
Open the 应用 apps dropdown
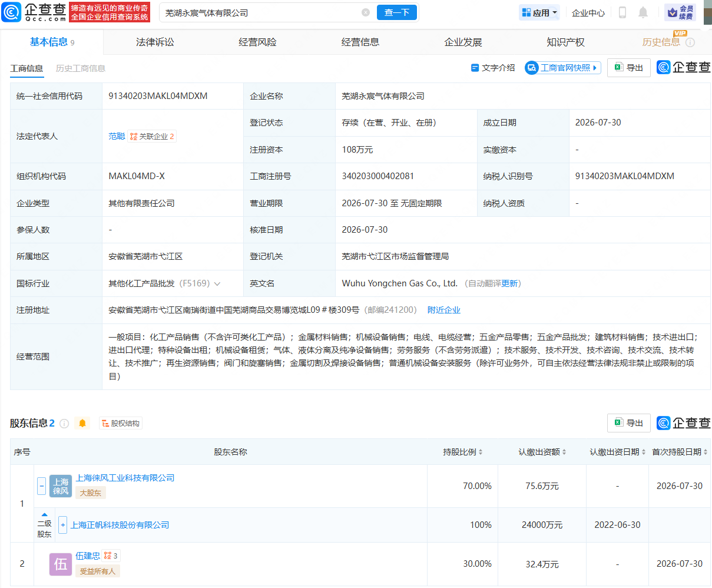click(x=539, y=12)
